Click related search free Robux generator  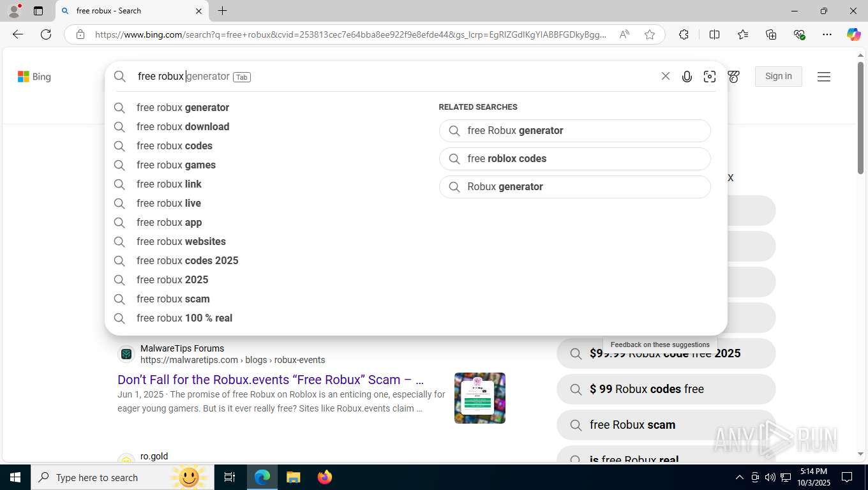click(574, 131)
